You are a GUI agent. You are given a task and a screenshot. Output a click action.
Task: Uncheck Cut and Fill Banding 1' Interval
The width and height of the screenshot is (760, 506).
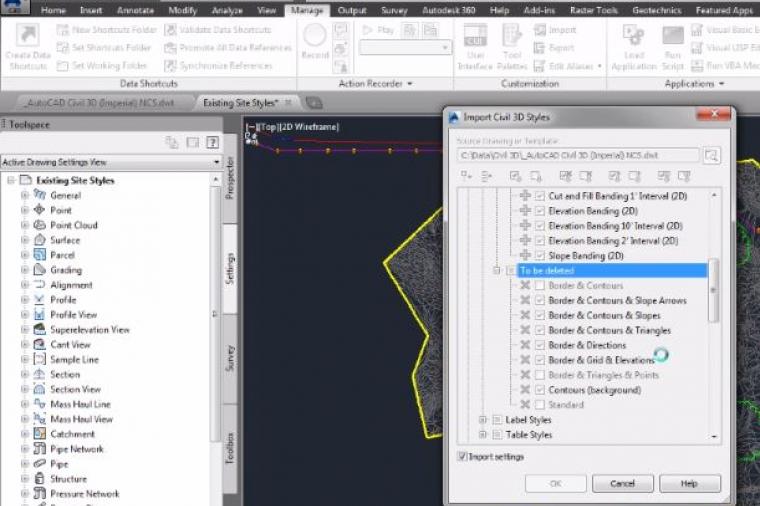point(539,196)
